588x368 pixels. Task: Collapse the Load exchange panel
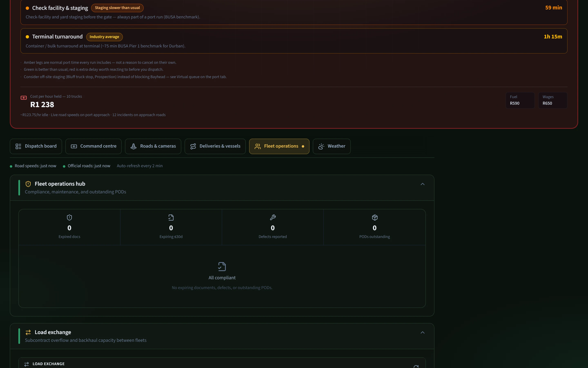423,332
